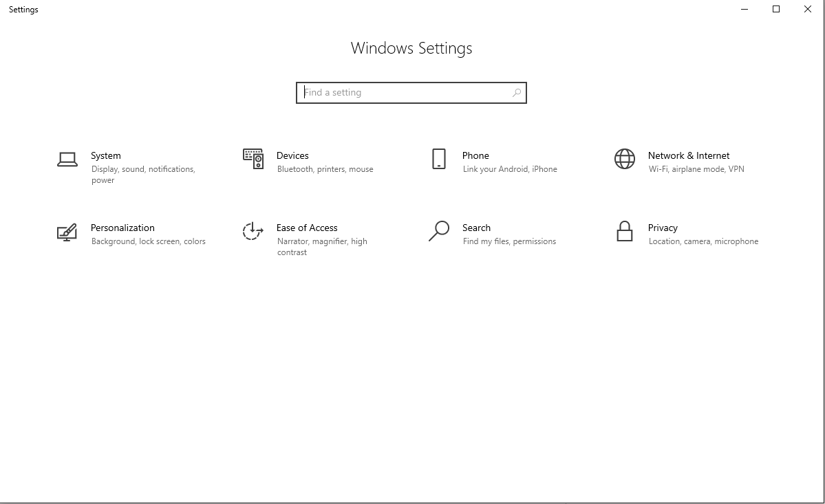The height and width of the screenshot is (504, 825).
Task: Click 'Background, lock screen, colors' description
Action: click(x=149, y=241)
